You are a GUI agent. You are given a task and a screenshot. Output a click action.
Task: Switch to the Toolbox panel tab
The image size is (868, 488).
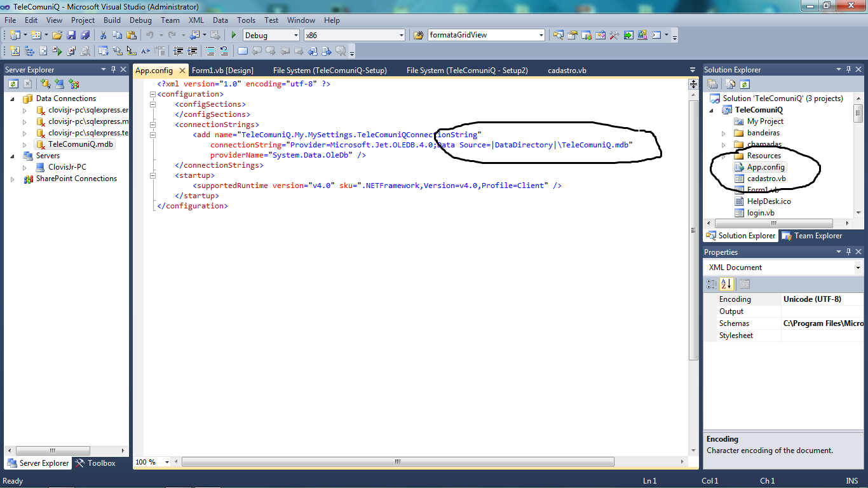(95, 463)
